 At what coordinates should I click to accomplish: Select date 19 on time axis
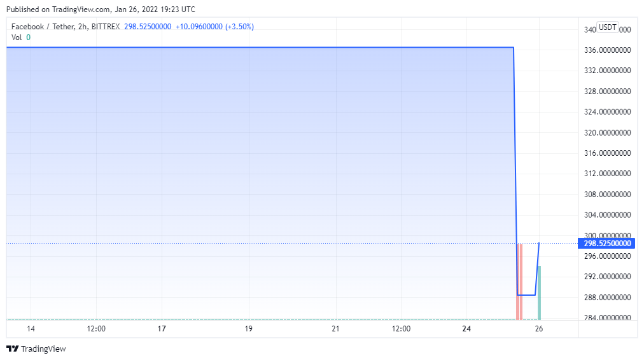[249, 329]
